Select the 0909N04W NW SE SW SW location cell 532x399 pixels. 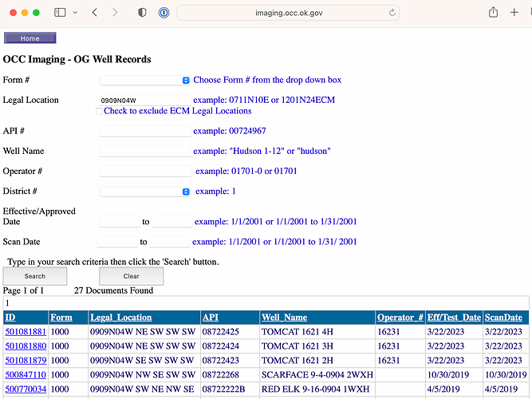click(143, 374)
